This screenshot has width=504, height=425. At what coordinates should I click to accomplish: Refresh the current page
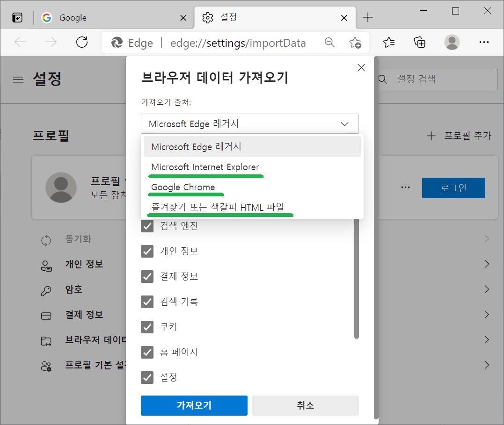point(81,42)
